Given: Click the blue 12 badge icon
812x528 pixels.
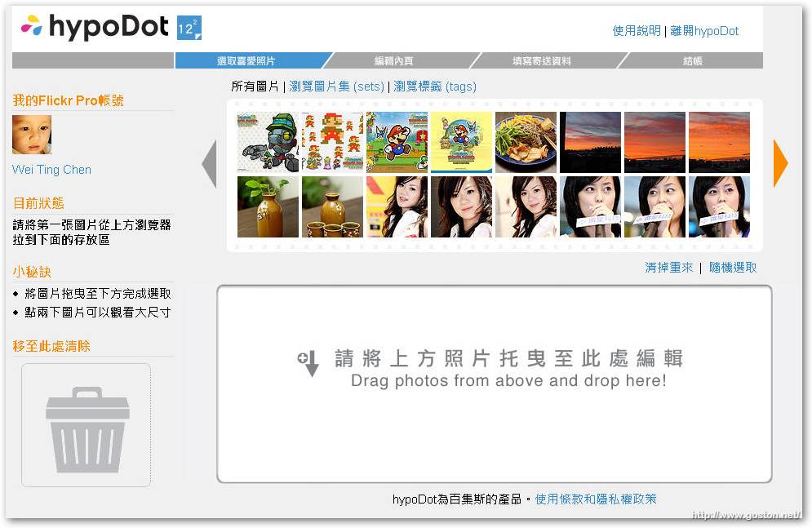Looking at the screenshot, I should (189, 29).
